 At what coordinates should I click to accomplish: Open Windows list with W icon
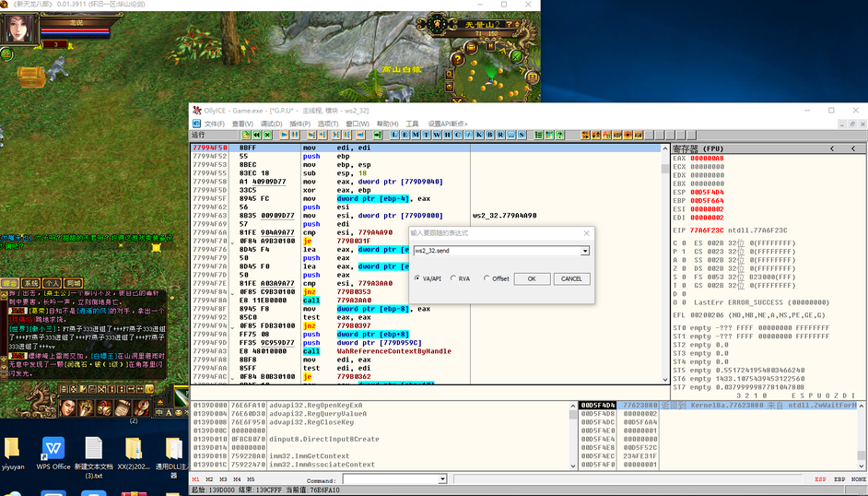pos(437,135)
